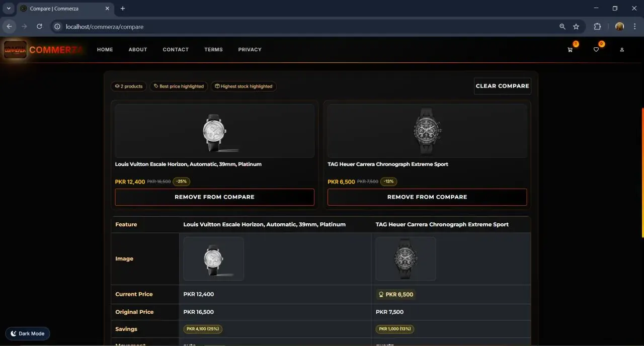Click TAG Heuer table column header

(442, 224)
